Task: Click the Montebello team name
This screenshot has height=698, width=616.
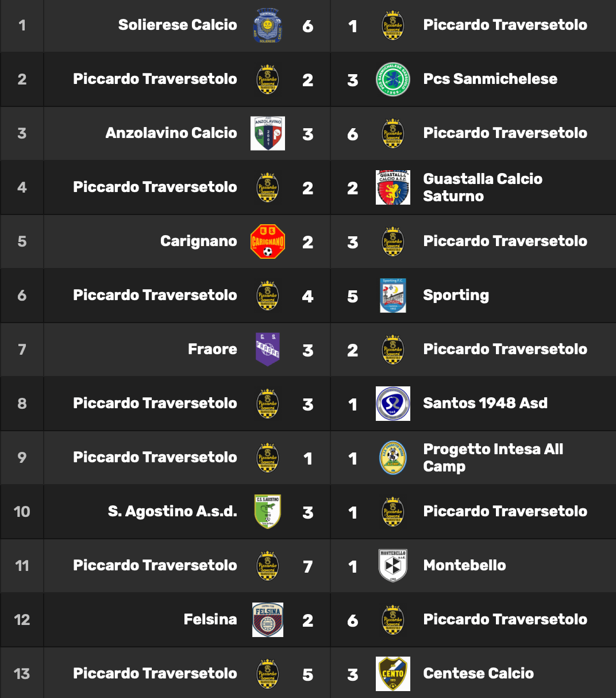Action: [464, 565]
